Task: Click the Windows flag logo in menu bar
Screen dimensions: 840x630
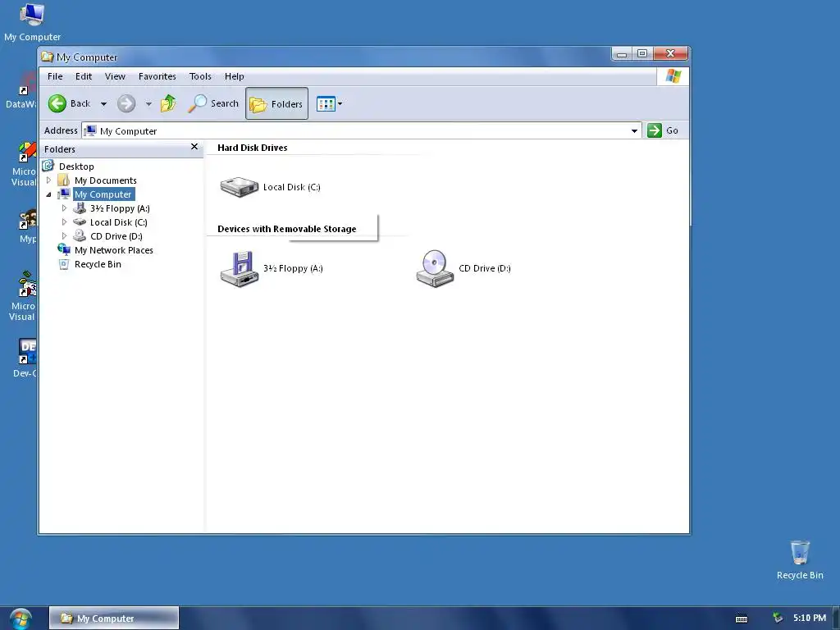Action: 673,76
